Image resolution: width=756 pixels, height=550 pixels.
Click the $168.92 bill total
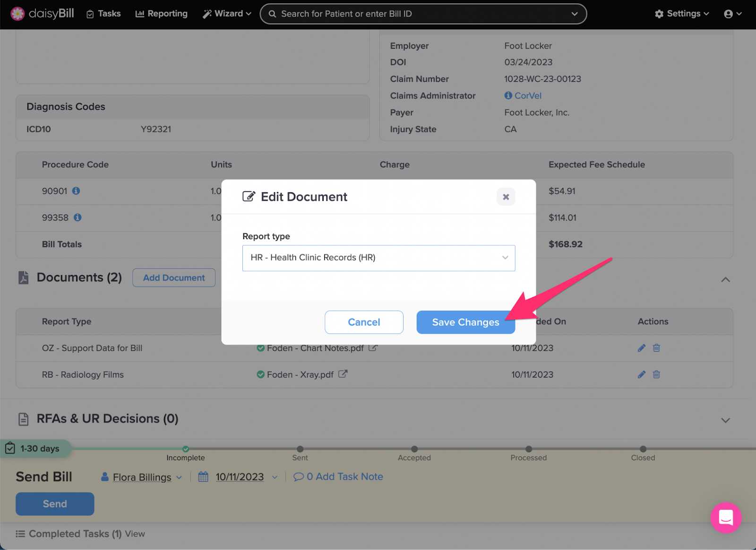565,244
